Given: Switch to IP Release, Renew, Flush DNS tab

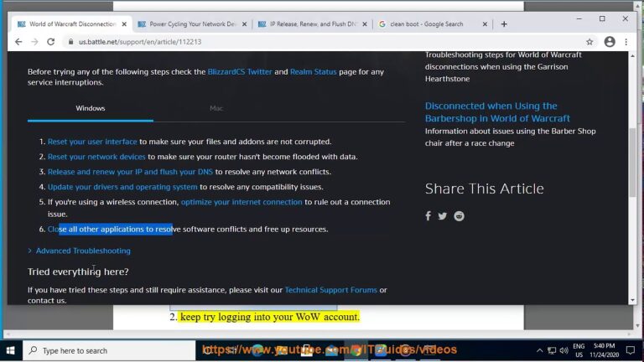Looking at the screenshot, I should [x=313, y=24].
